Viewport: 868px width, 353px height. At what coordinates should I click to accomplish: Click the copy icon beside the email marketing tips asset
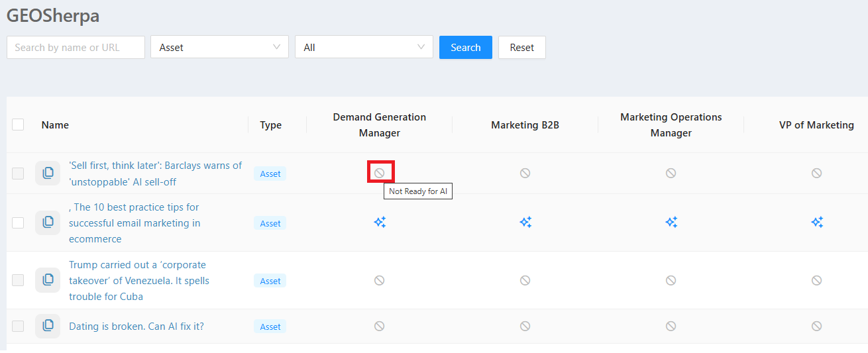tap(48, 223)
